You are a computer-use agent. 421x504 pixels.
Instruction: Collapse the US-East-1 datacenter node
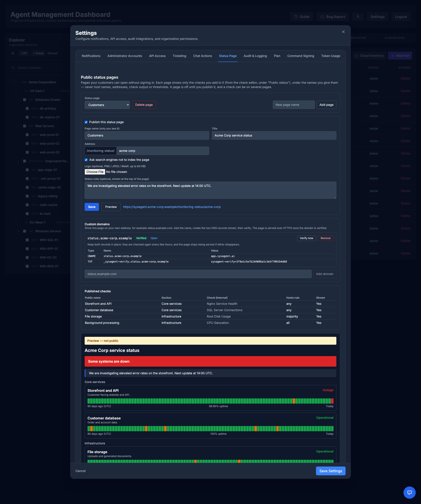[16, 91]
